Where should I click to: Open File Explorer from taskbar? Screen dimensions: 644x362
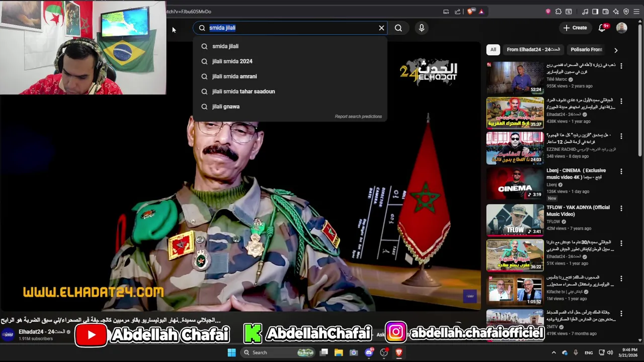(339, 352)
